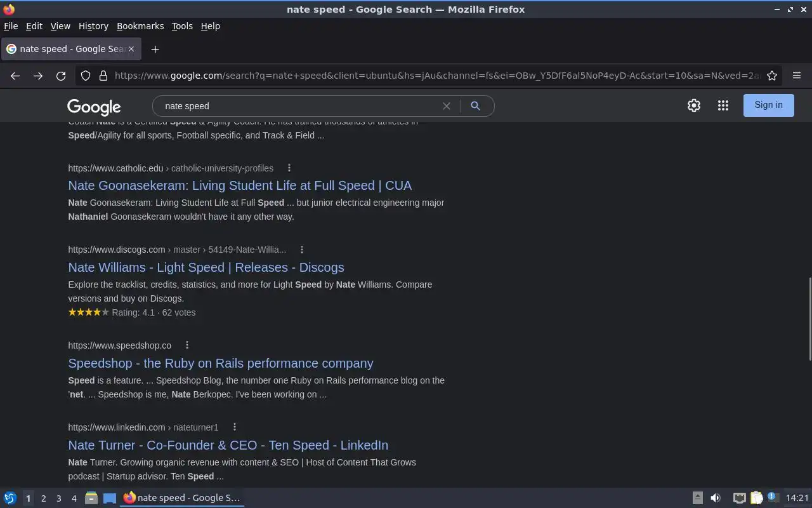The height and width of the screenshot is (508, 812).
Task: Open network status tray icon
Action: [739, 498]
